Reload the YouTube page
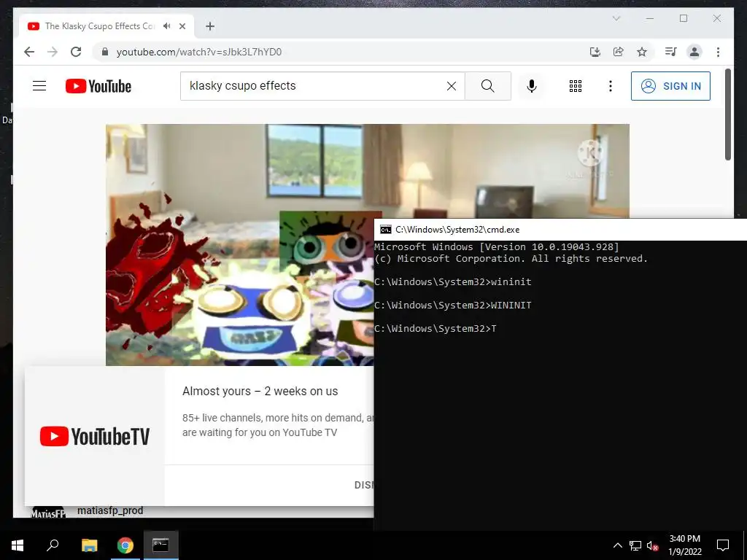Image resolution: width=747 pixels, height=560 pixels. 76,52
